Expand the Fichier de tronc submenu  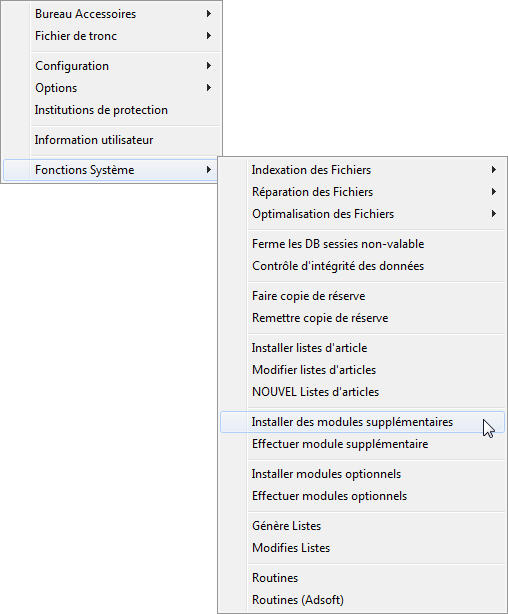(x=112, y=36)
